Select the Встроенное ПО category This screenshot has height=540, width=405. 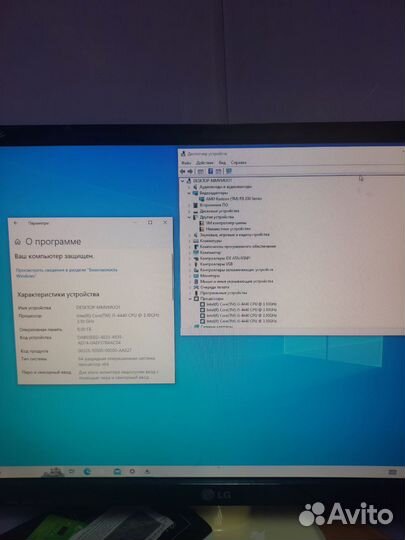(x=214, y=205)
